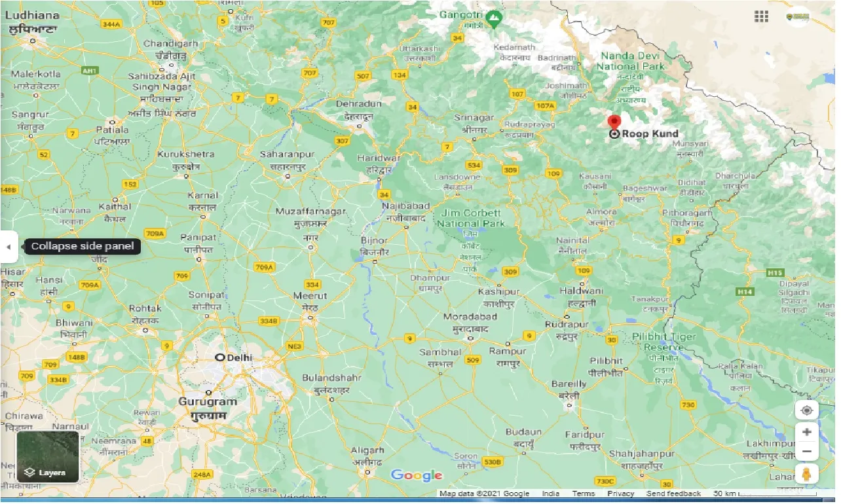
Task: Zoom in using the plus button
Action: tap(807, 432)
